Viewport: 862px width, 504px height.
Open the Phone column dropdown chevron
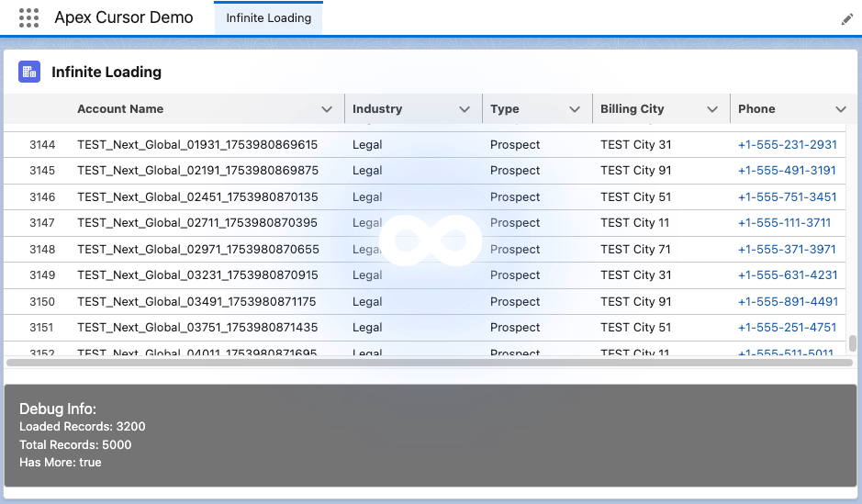pos(841,109)
